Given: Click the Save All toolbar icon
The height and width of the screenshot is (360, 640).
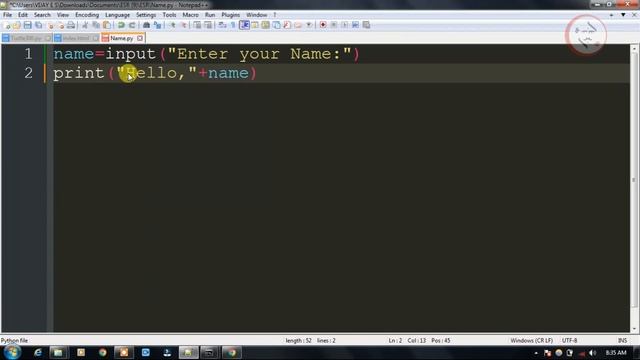Looking at the screenshot, I should (39, 25).
